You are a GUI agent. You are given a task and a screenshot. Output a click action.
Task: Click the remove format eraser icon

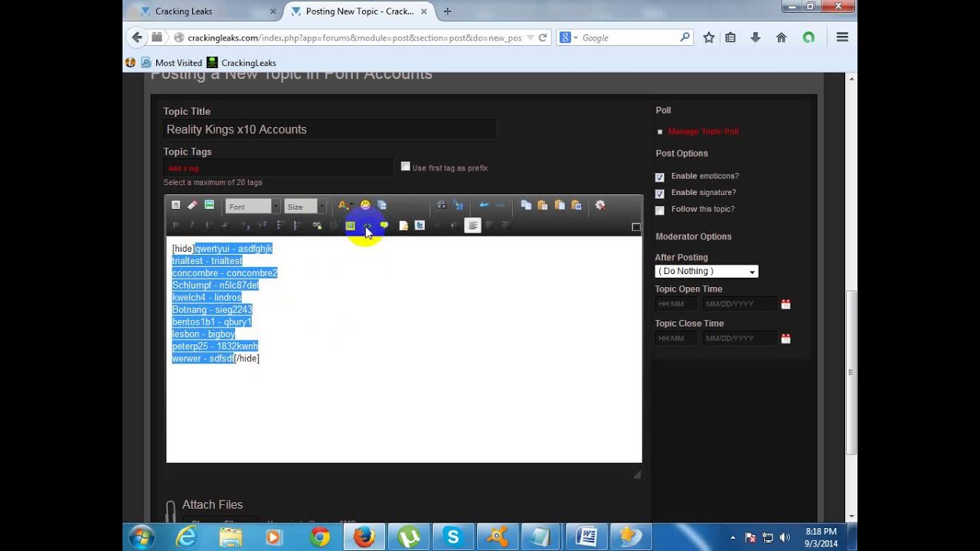pyautogui.click(x=192, y=205)
